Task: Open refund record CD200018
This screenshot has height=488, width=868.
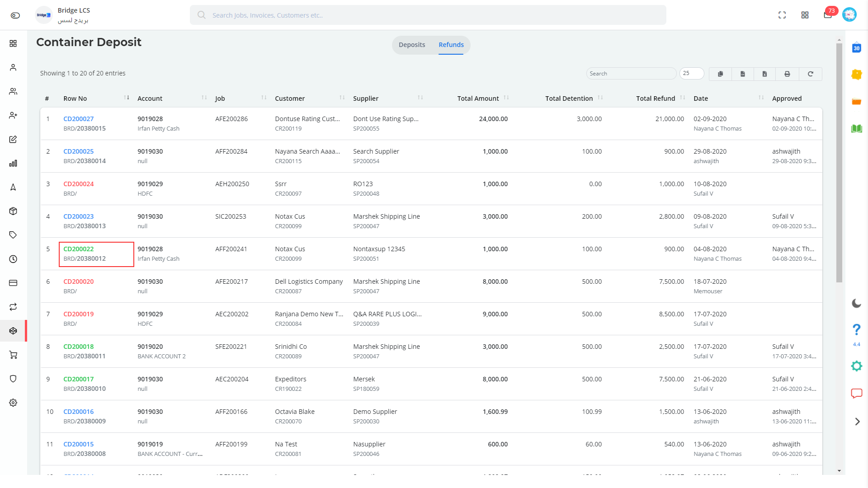Action: (x=79, y=347)
